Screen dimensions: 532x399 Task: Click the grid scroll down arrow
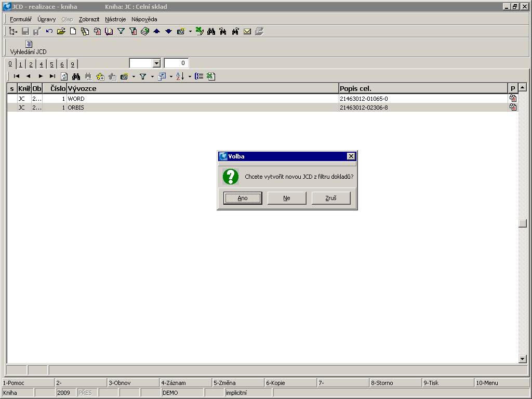(523, 358)
